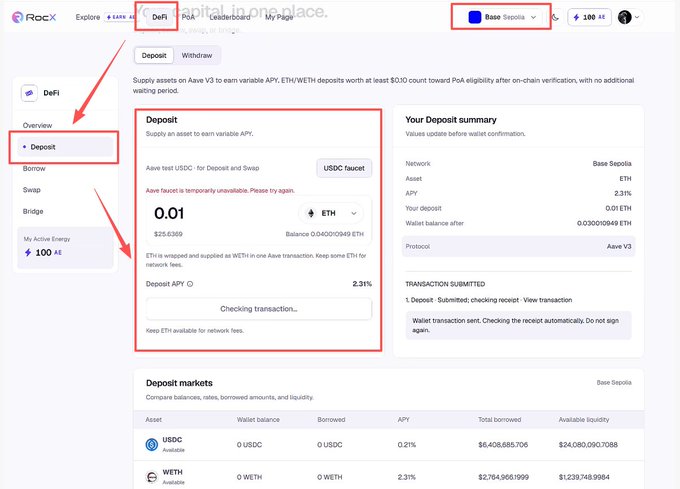Click the lightning icon in My Active Energy
The width and height of the screenshot is (680, 489).
[28, 252]
